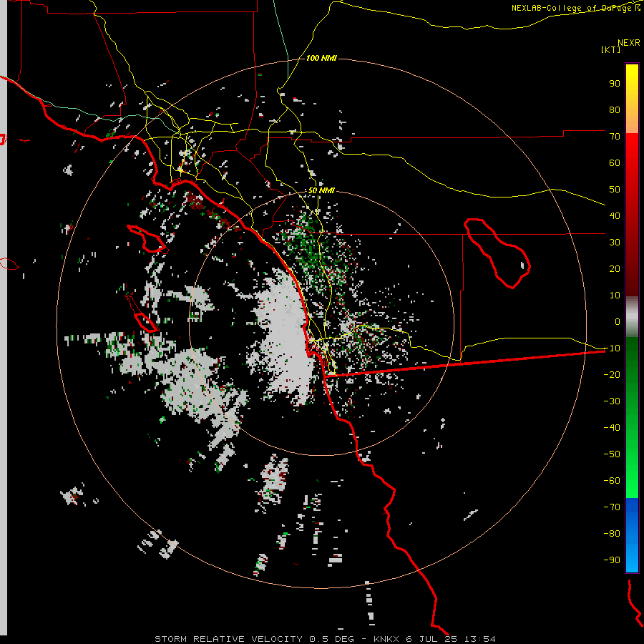Click the large gray echo near radar center
This screenshot has width=644, height=644.
(283, 337)
